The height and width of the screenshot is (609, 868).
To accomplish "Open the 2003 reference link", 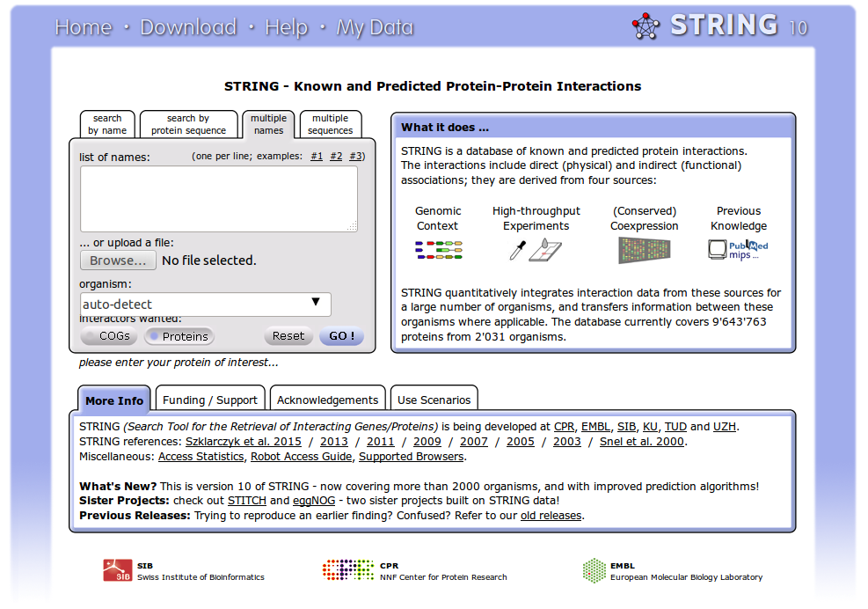I will 567,442.
